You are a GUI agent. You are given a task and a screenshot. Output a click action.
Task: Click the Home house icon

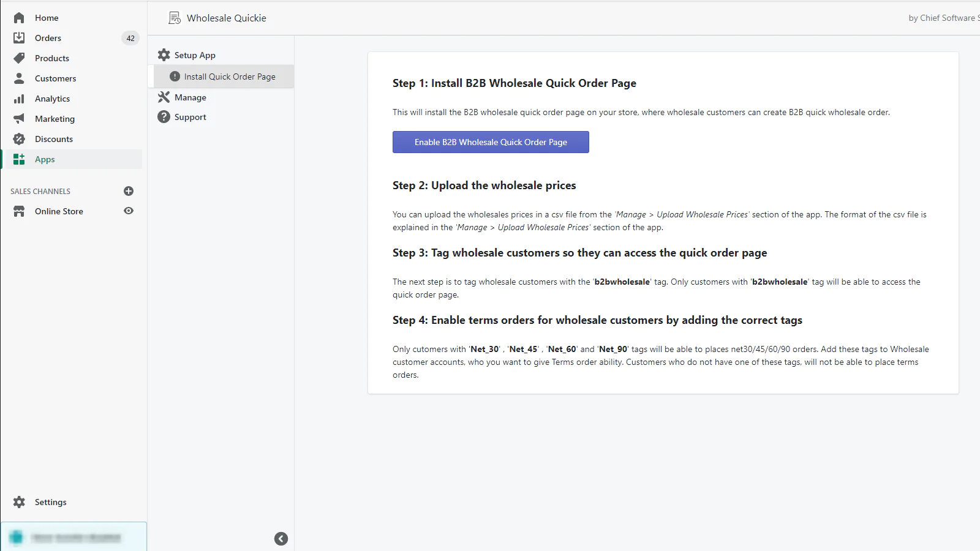[19, 18]
